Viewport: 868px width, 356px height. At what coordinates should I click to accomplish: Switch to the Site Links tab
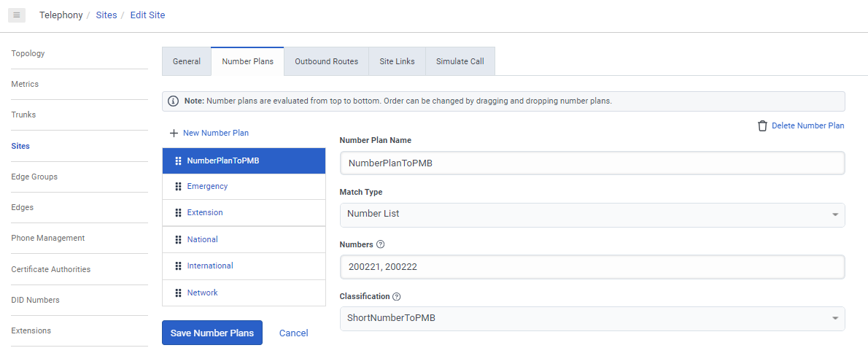[x=397, y=61]
